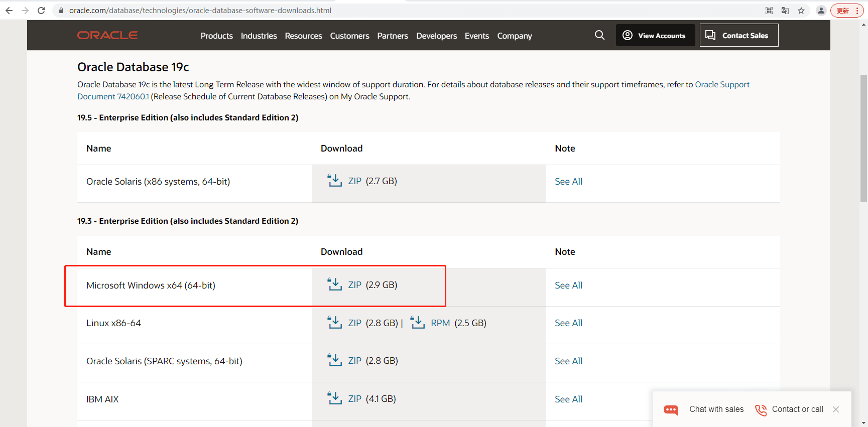Bookmark this page with the star icon

point(801,11)
